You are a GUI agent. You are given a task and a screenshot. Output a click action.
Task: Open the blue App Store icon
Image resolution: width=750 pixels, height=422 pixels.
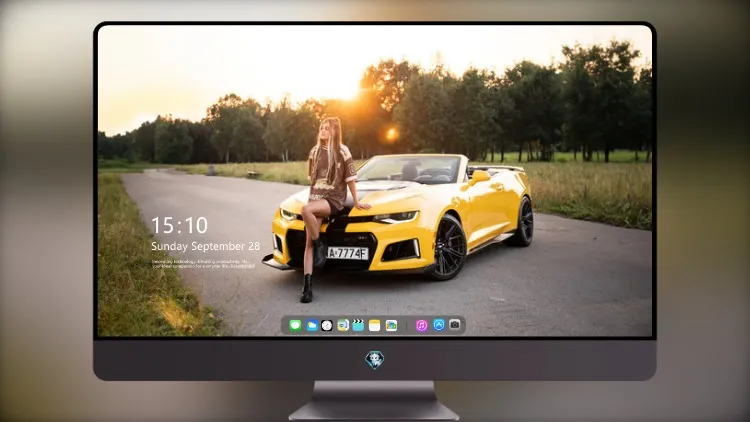(x=439, y=325)
